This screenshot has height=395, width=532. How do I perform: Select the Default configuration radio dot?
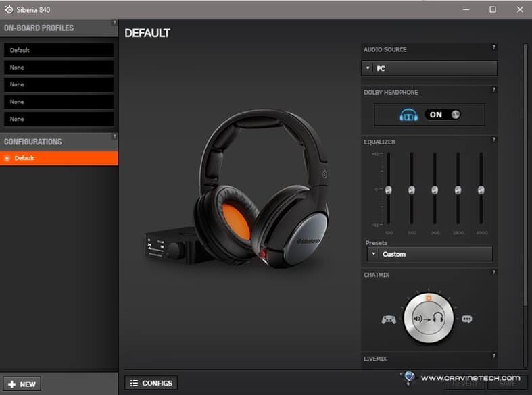pyautogui.click(x=7, y=158)
